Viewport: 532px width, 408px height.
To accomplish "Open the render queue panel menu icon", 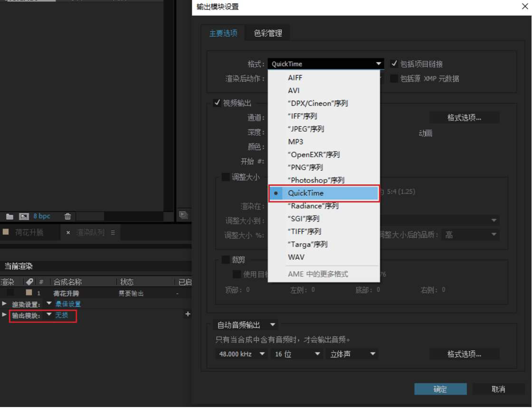I will click(x=113, y=233).
